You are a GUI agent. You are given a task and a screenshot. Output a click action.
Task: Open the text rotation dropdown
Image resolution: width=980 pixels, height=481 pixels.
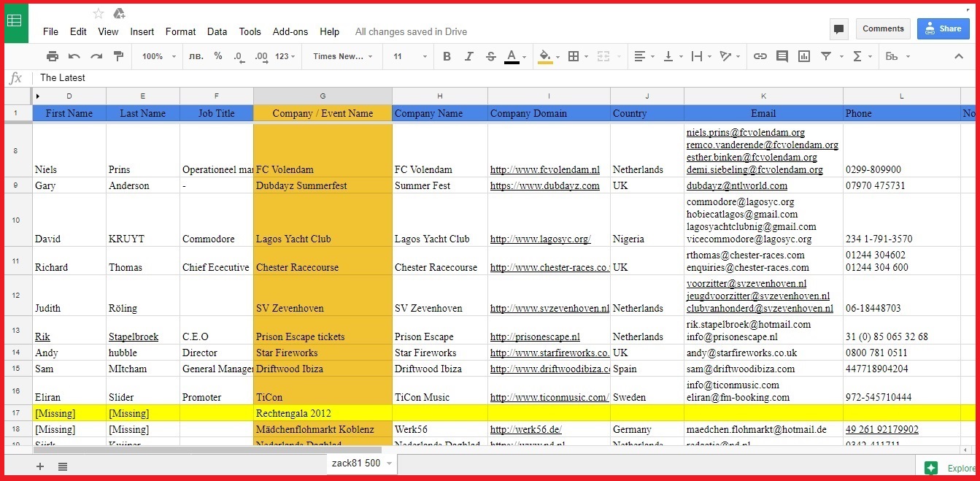coord(729,56)
